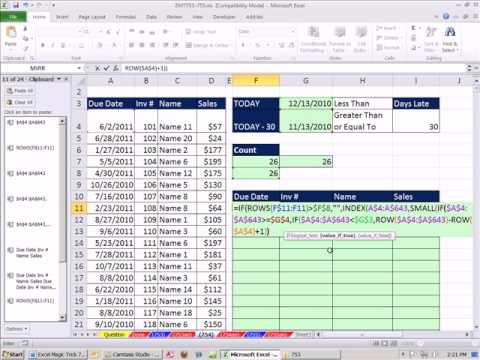The width and height of the screenshot is (480, 360).
Task: Select row 11 header
Action: pos(79,208)
